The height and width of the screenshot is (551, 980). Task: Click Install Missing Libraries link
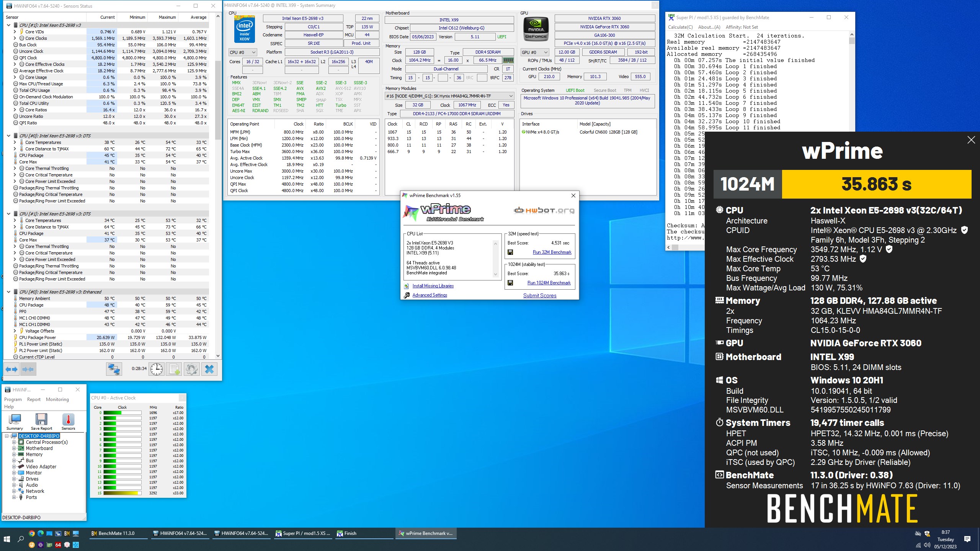pos(433,286)
